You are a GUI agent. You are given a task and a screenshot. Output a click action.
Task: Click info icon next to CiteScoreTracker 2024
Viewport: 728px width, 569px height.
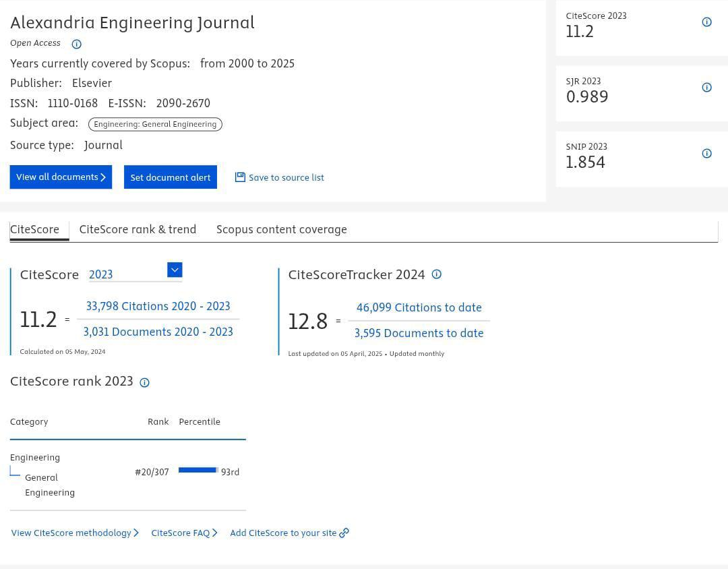(x=436, y=274)
